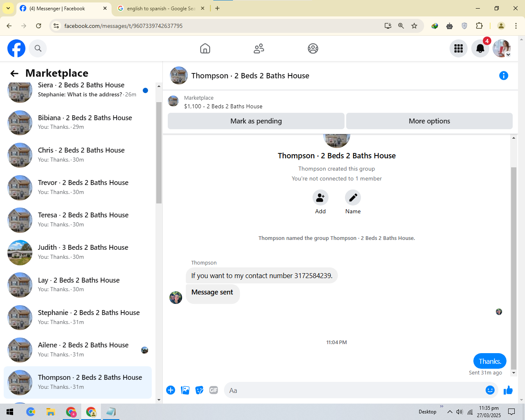Screen dimensions: 525x420
Task: Reload the page
Action: [x=39, y=26]
